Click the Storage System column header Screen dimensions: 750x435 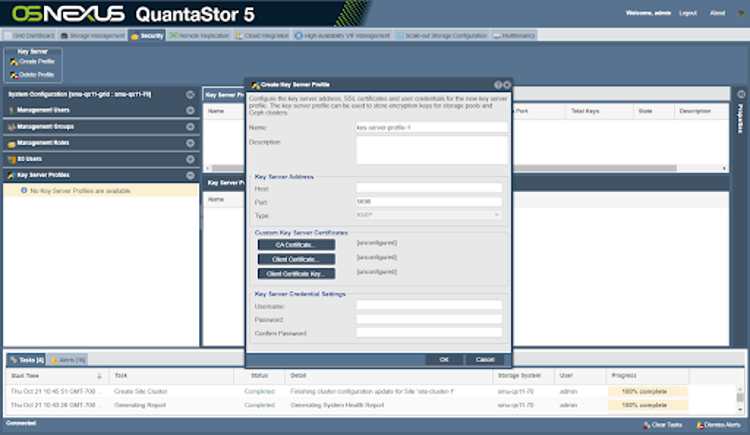point(524,376)
